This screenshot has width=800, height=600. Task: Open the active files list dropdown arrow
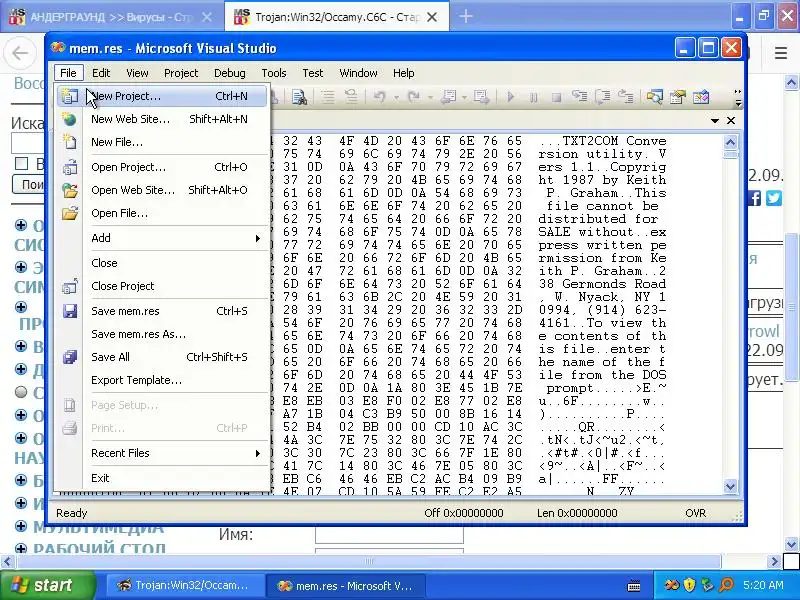[715, 120]
